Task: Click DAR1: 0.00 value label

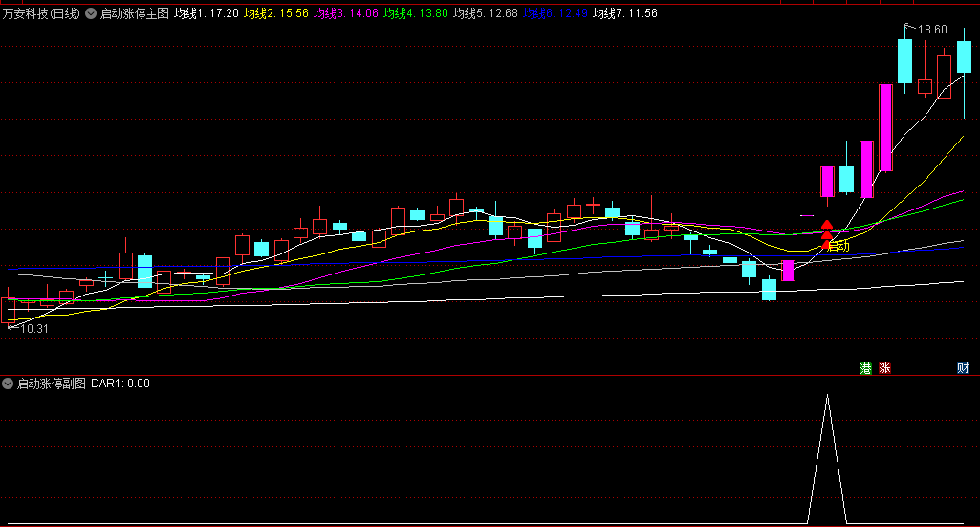Action: 120,384
